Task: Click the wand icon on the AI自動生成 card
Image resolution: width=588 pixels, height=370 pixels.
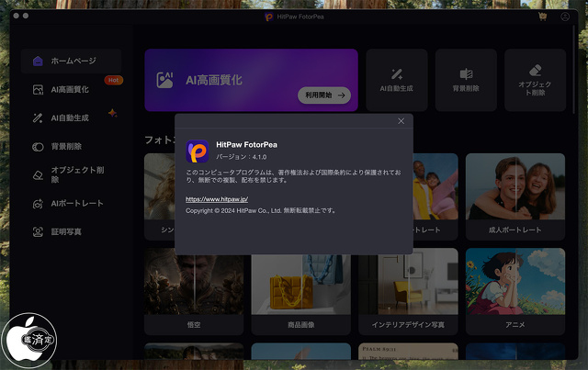Action: tap(396, 73)
